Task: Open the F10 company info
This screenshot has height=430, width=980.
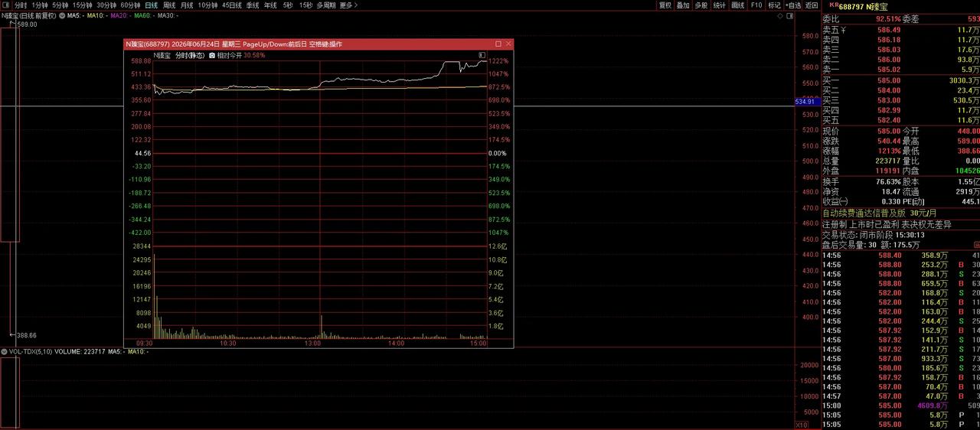Action: click(x=756, y=5)
